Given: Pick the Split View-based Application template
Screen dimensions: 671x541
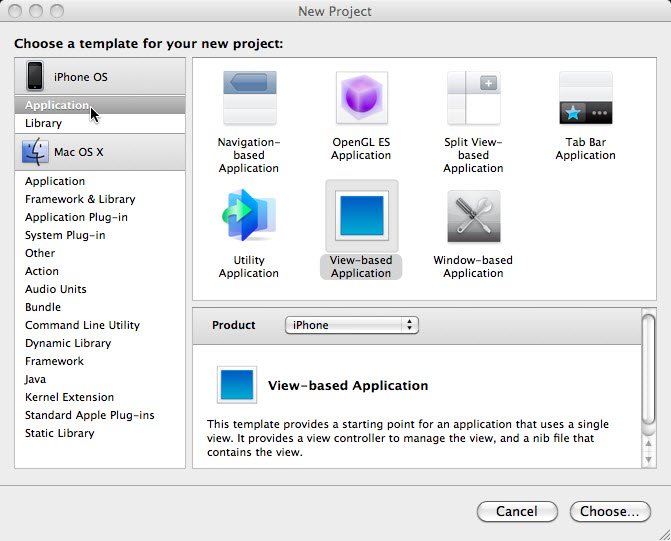Looking at the screenshot, I should 474,98.
